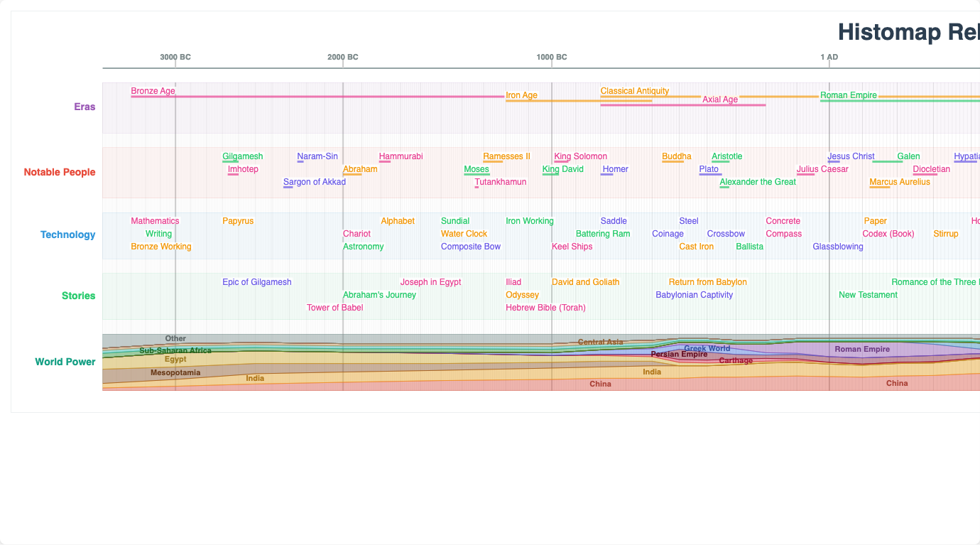Screen dimensions: 980x545
Task: Select Hammurabi in Notable People
Action: [401, 156]
